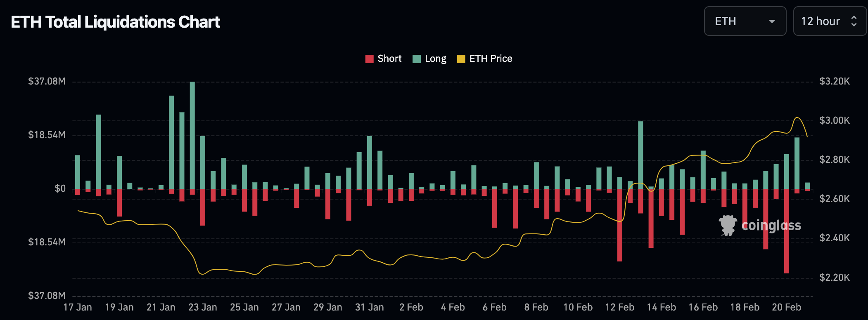This screenshot has width=868, height=320.
Task: Select the longest red bar at 20 Feb
Action: point(787,231)
